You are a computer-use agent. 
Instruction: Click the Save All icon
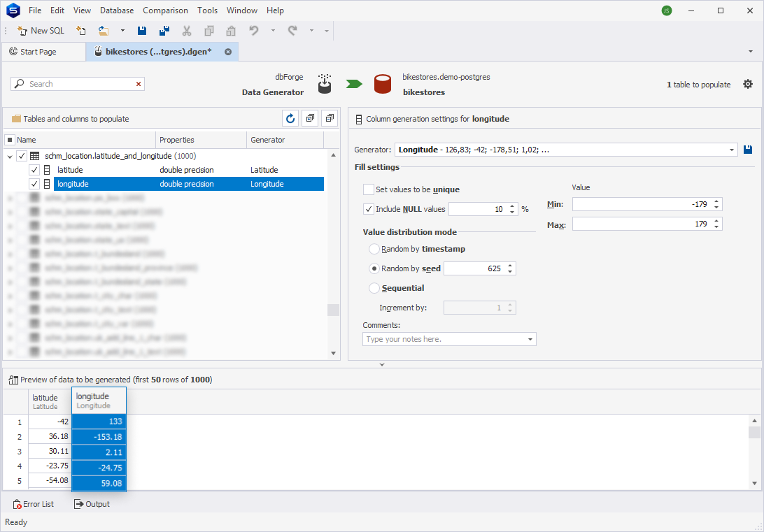point(164,31)
